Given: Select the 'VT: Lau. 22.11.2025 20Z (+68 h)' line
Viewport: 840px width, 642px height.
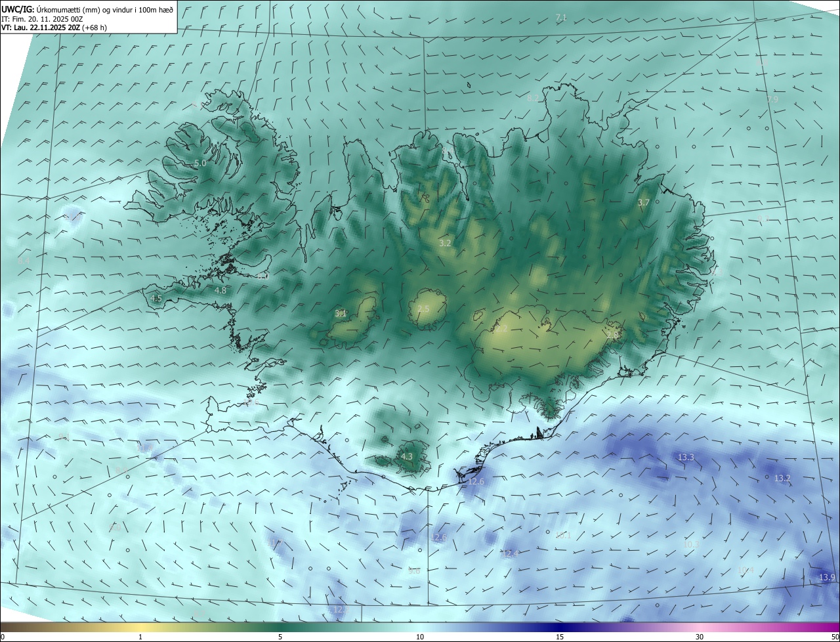Looking at the screenshot, I should [55, 28].
